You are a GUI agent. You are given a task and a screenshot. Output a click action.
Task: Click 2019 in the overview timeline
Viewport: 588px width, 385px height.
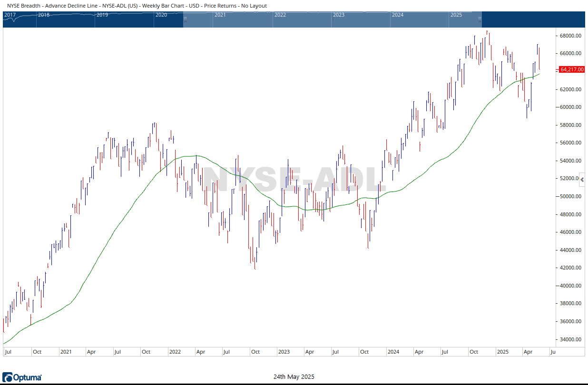point(102,15)
